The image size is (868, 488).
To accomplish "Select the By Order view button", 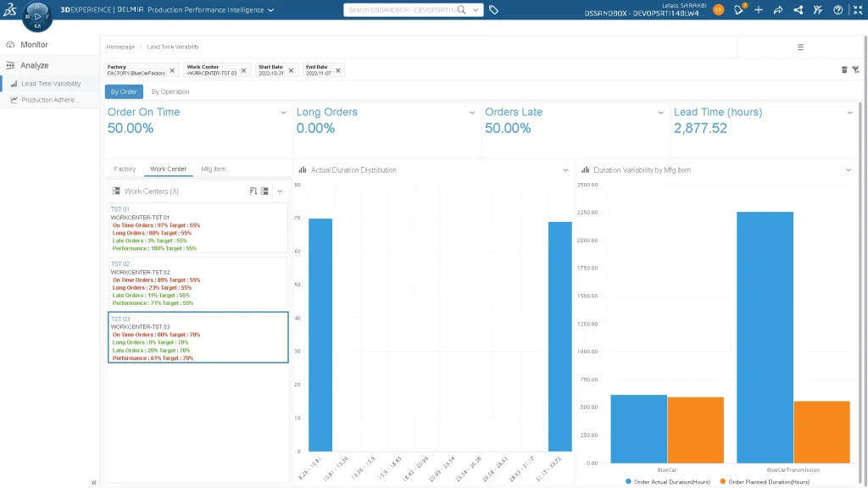I will pyautogui.click(x=124, y=91).
